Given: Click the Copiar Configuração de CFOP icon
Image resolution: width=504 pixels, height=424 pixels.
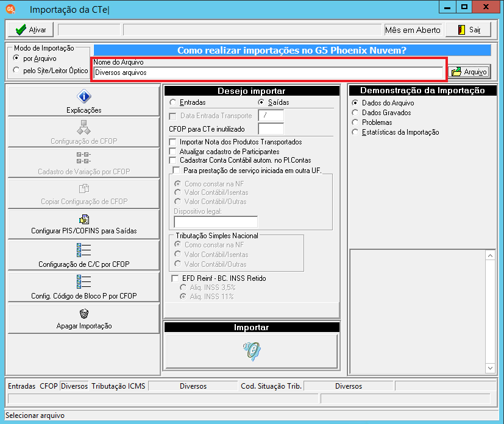Looking at the screenshot, I should [84, 189].
